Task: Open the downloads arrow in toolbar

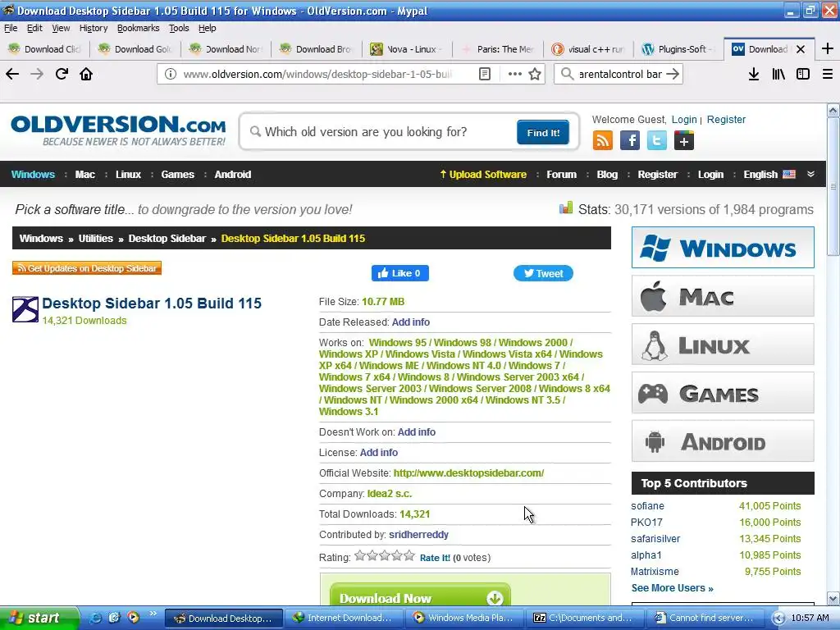Action: [754, 74]
